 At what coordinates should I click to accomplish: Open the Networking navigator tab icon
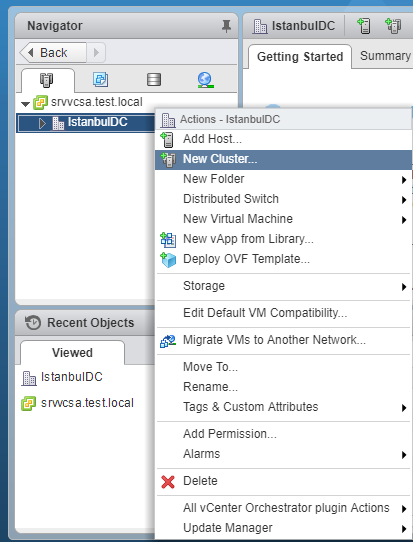[x=206, y=80]
